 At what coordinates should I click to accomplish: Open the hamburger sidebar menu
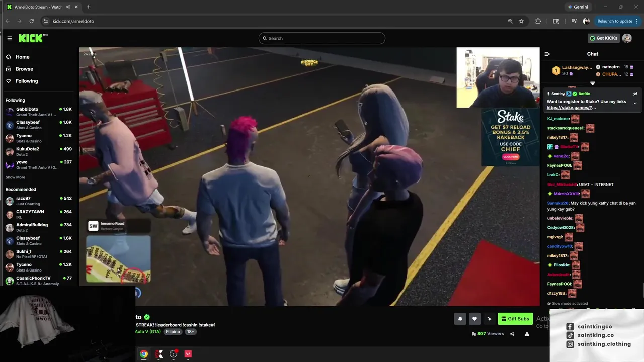coord(10,38)
